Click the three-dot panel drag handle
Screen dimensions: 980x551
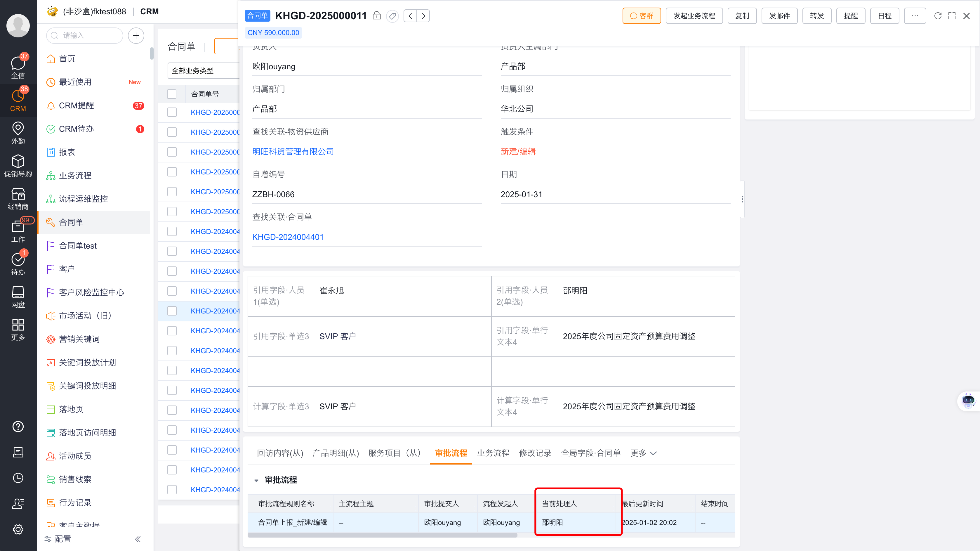742,199
